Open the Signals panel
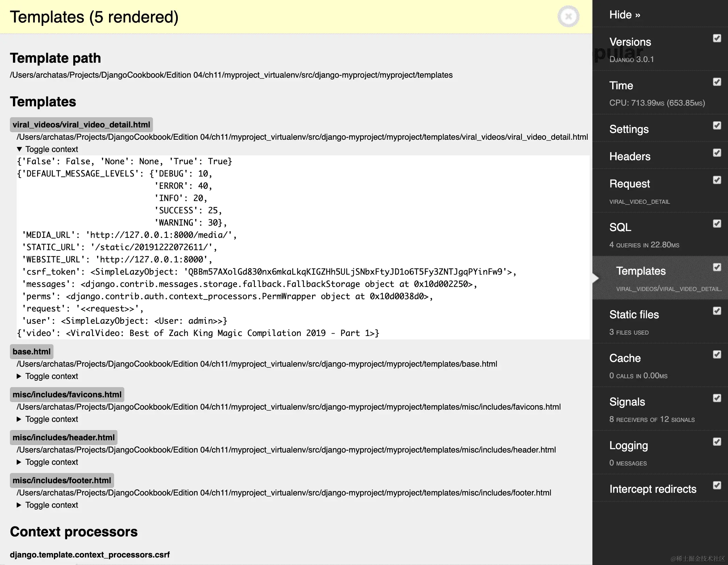The image size is (728, 565). [627, 402]
